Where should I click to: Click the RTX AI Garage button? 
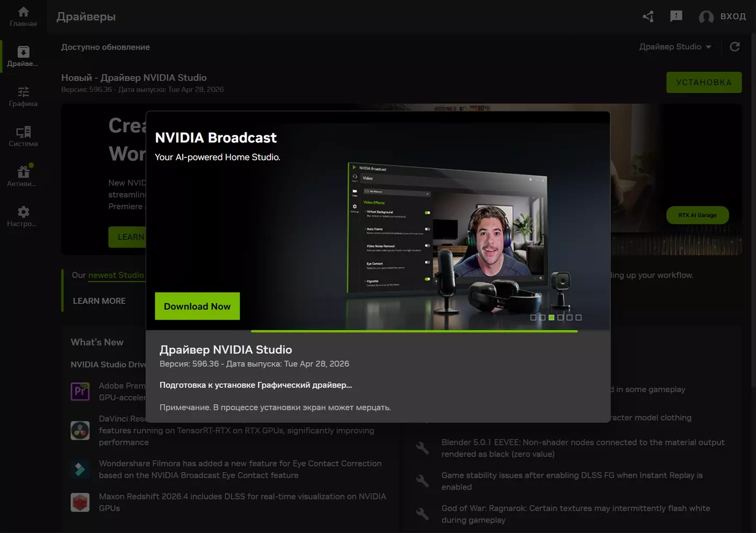(697, 215)
